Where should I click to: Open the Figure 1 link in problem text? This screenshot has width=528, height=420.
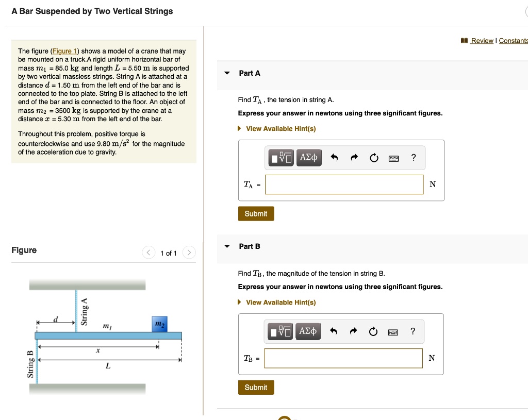pyautogui.click(x=64, y=51)
